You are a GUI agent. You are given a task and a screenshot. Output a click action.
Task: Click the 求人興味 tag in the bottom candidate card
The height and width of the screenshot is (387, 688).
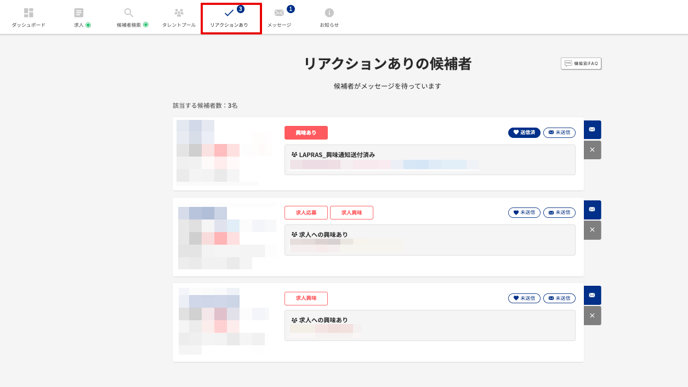tap(306, 298)
